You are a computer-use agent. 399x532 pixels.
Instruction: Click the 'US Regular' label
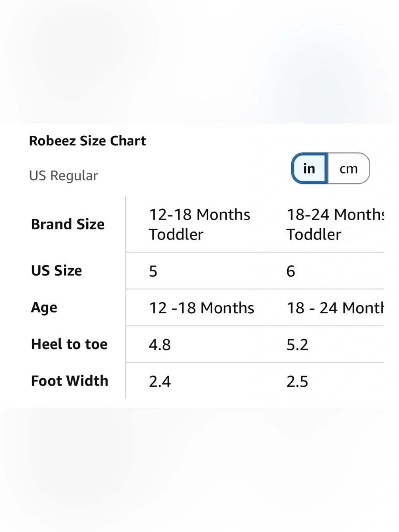pos(63,176)
